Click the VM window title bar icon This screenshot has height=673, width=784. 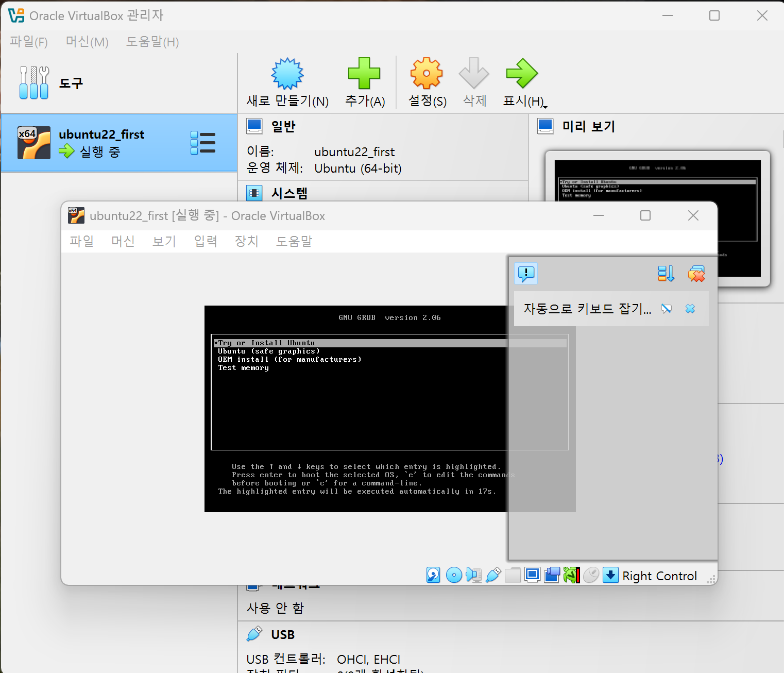click(76, 215)
